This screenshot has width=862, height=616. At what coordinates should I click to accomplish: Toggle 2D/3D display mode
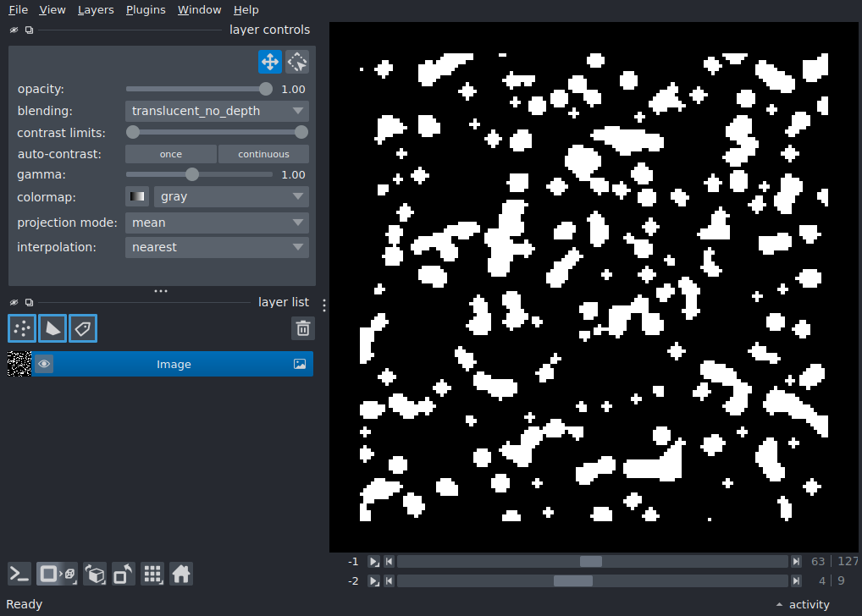point(58,575)
